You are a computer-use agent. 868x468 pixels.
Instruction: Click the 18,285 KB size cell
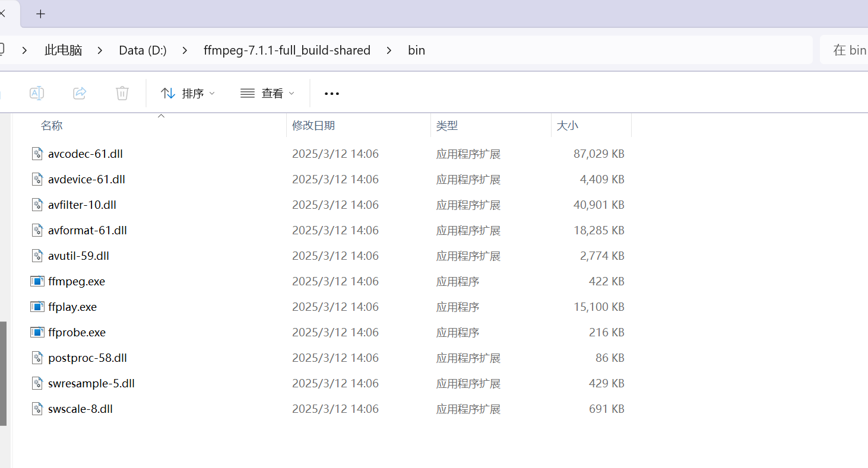(599, 231)
